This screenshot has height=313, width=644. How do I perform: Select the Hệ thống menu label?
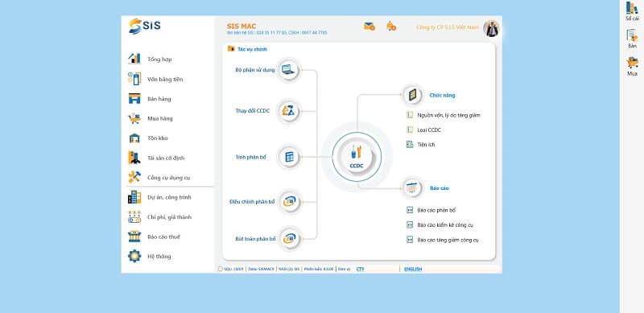pyautogui.click(x=159, y=257)
